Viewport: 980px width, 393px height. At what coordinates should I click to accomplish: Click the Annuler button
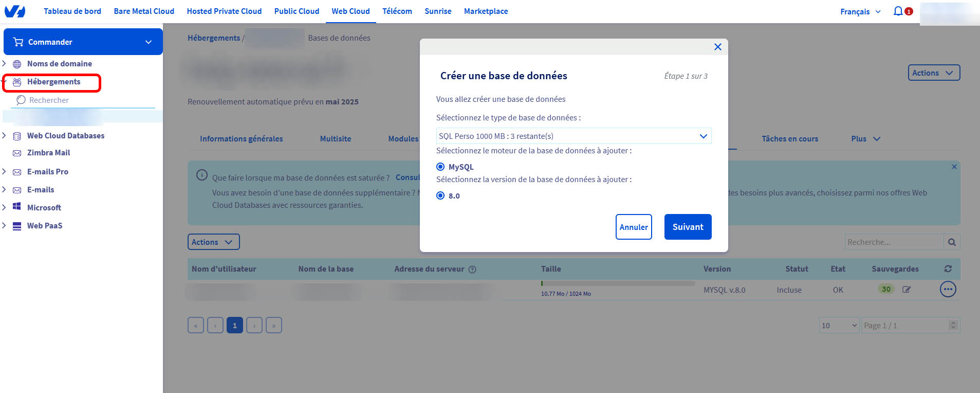tap(634, 227)
